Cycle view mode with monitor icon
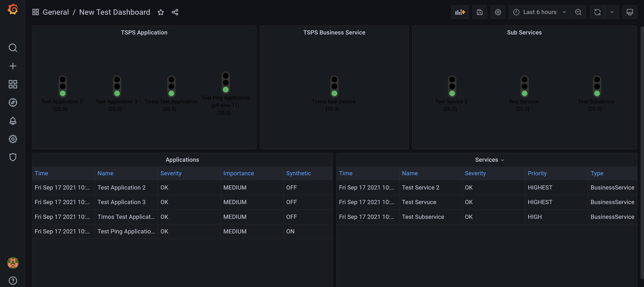The height and width of the screenshot is (287, 644). 630,12
